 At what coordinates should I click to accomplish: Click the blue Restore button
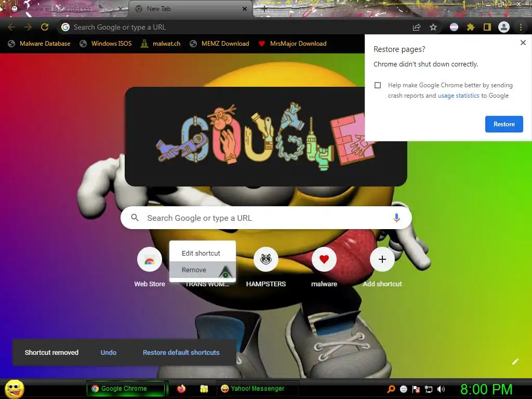[504, 124]
